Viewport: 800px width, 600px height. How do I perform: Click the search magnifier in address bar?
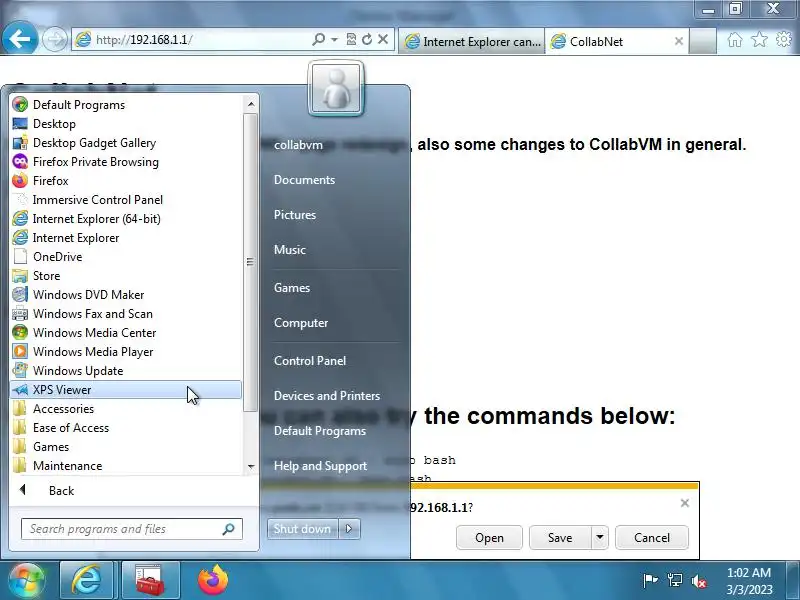[318, 39]
